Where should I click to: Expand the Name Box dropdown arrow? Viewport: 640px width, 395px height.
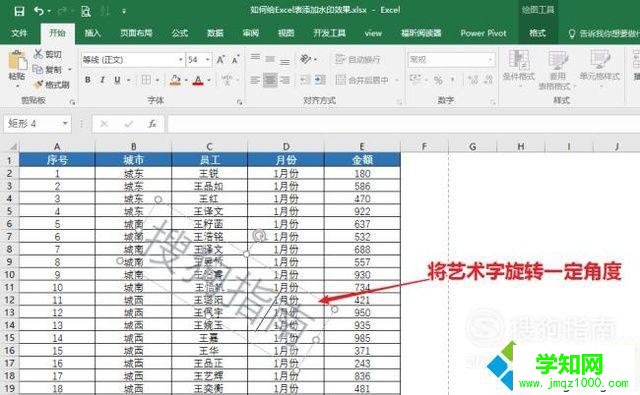click(x=65, y=123)
